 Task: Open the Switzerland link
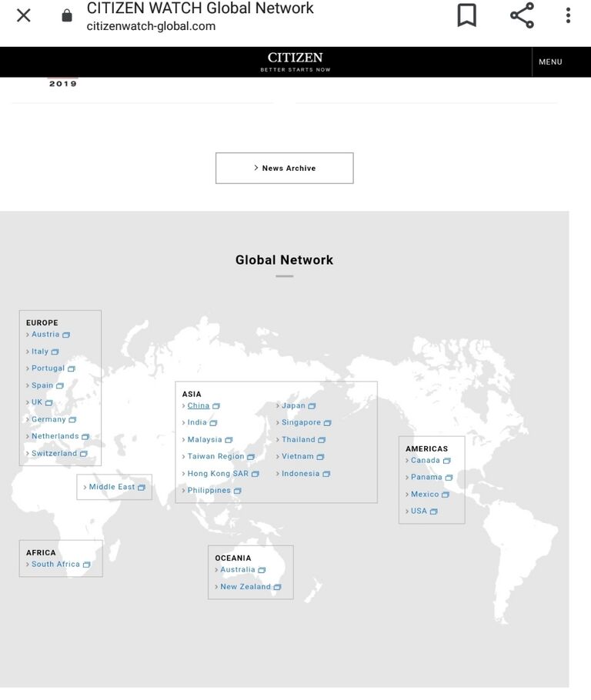click(x=54, y=454)
